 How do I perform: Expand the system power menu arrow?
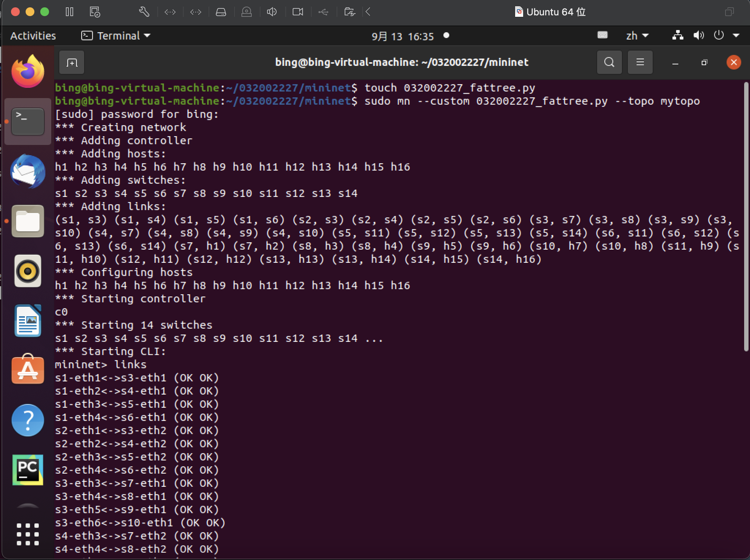736,36
